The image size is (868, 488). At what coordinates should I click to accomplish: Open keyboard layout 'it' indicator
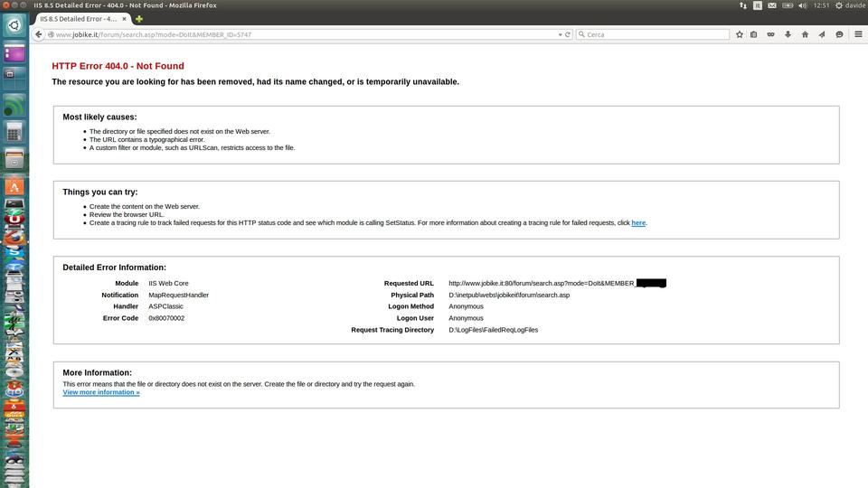[758, 5]
